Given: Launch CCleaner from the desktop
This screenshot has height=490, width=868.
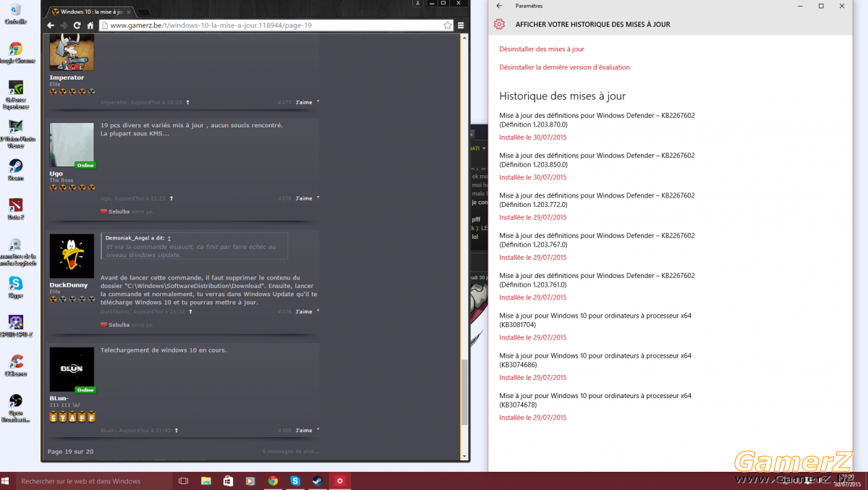Looking at the screenshot, I should 15,365.
